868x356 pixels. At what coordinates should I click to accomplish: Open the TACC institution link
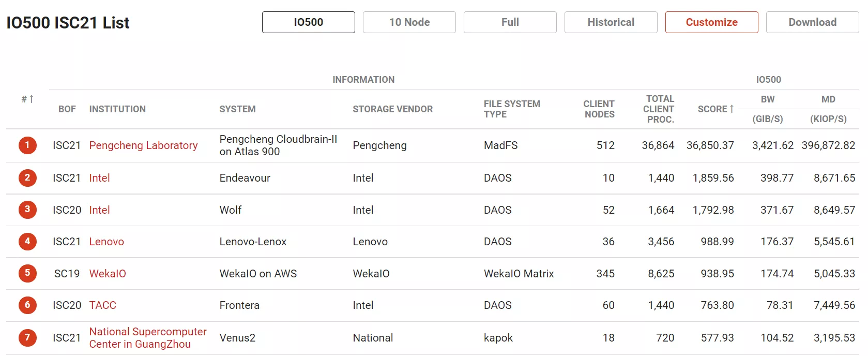click(x=102, y=305)
